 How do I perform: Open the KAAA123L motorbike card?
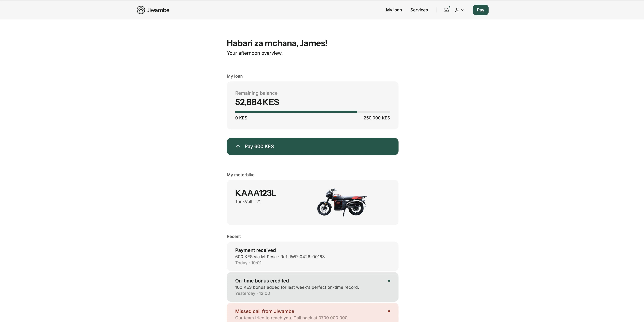pyautogui.click(x=312, y=202)
